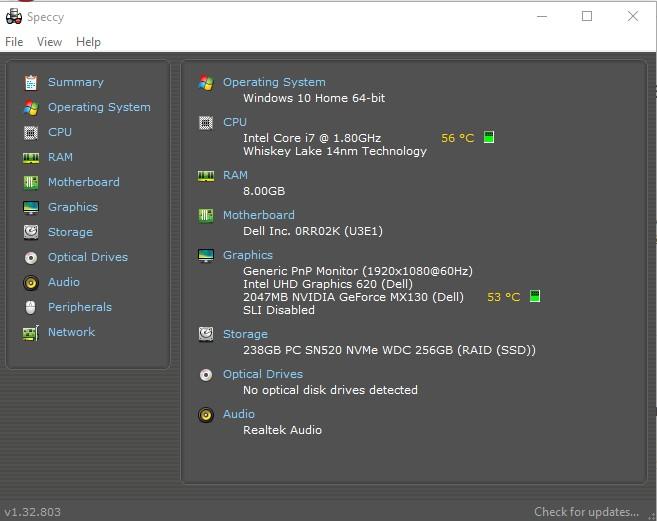
Task: Select Storage in the sidebar list
Action: pos(70,232)
